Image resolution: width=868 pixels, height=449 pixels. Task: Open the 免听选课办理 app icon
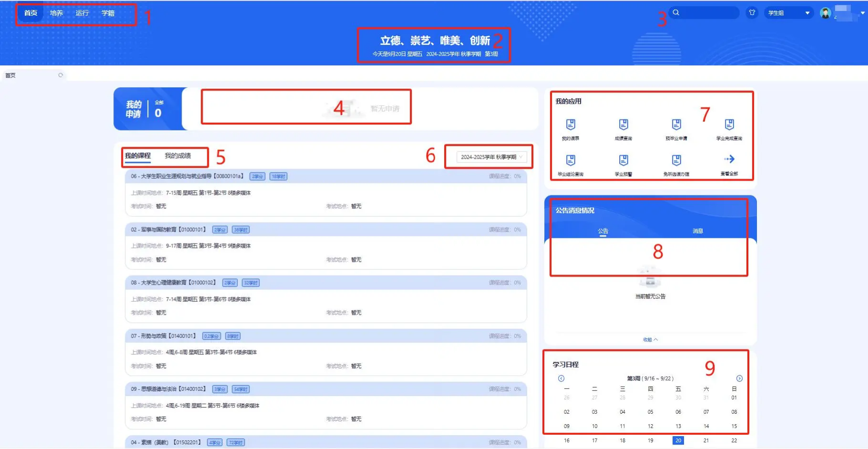(x=676, y=160)
